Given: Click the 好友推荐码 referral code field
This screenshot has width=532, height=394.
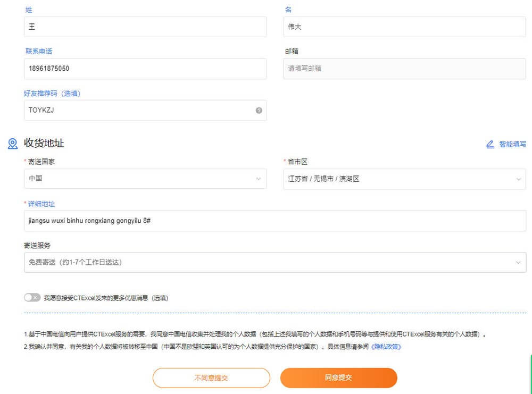Looking at the screenshot, I should 138,111.
